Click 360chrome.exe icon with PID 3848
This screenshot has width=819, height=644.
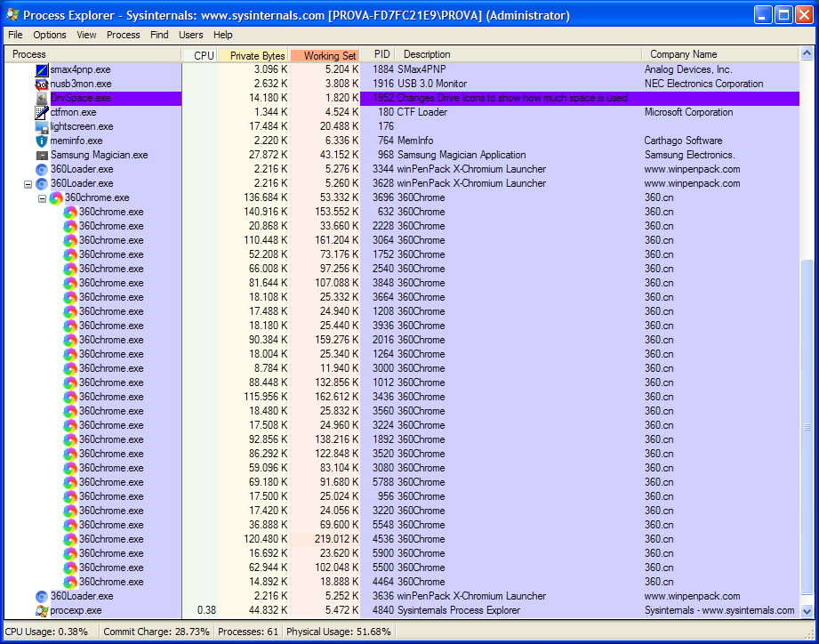[70, 283]
